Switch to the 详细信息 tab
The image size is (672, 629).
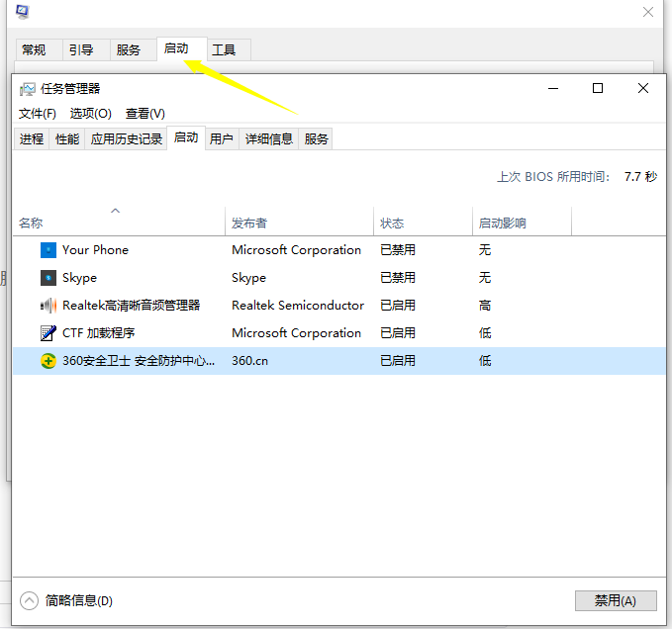point(269,138)
